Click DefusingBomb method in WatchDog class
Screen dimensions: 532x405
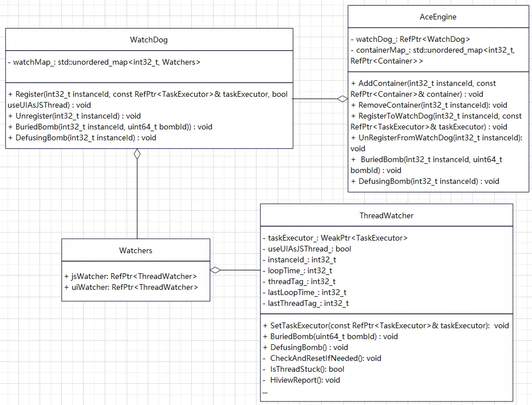82,137
